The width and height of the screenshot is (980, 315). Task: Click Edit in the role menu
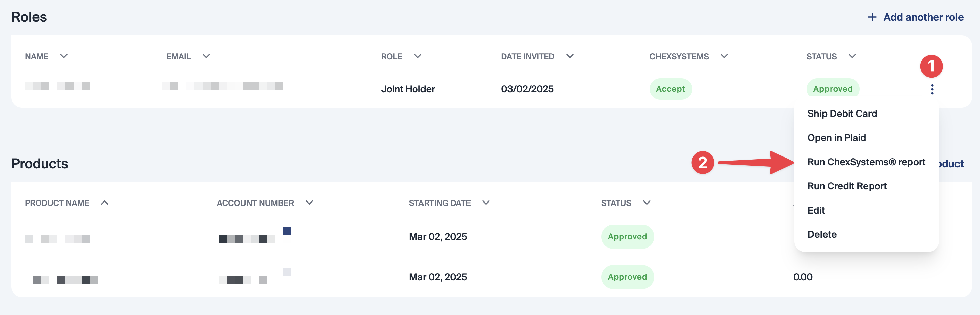tap(816, 210)
